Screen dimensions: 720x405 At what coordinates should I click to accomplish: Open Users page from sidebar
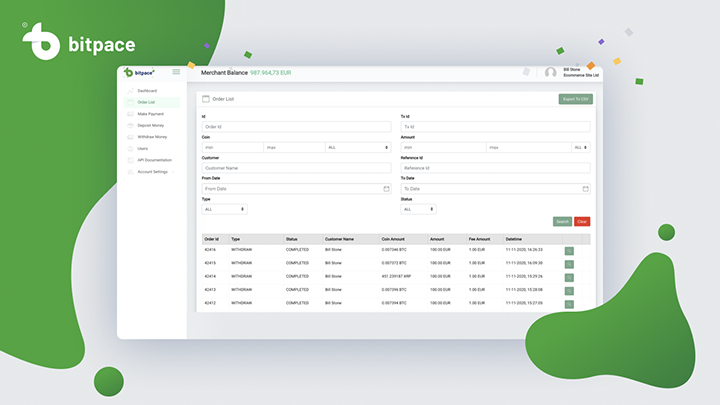143,149
